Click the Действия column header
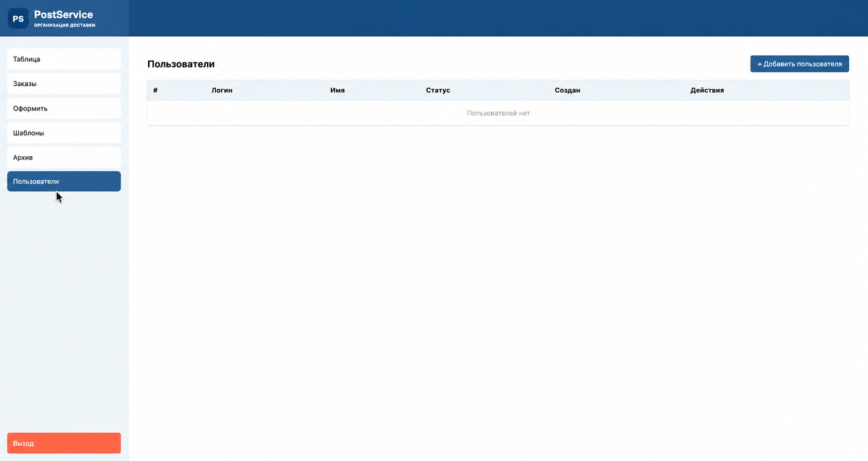Image resolution: width=868 pixels, height=461 pixels. tap(707, 90)
